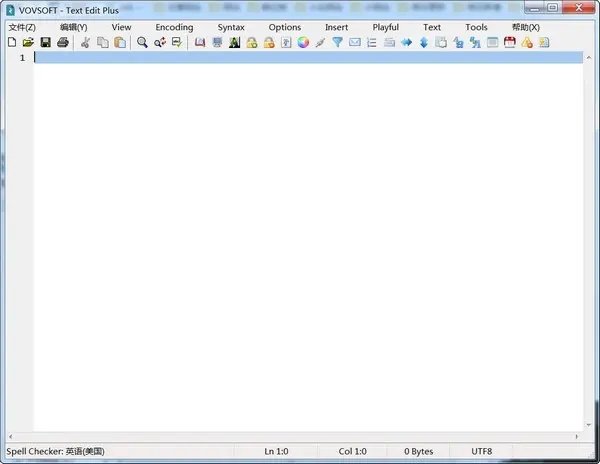Image resolution: width=600 pixels, height=464 pixels.
Task: Click the UTF8 encoding status indicator
Action: point(482,452)
